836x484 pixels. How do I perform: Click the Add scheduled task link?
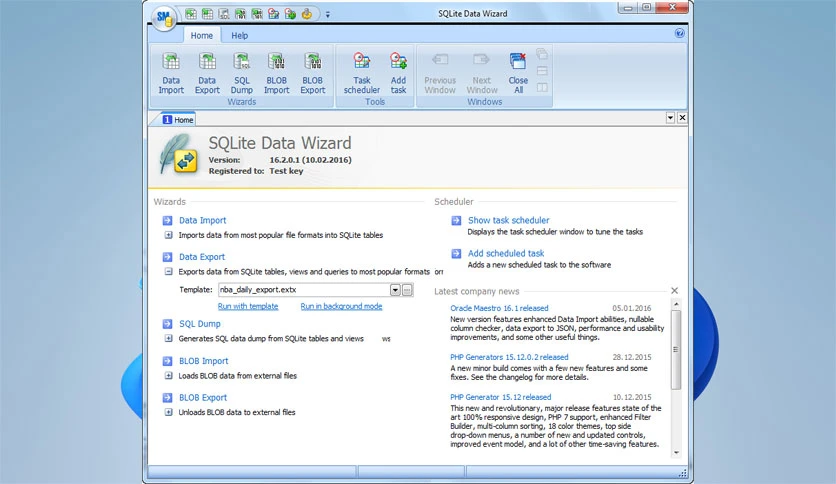pyautogui.click(x=506, y=253)
